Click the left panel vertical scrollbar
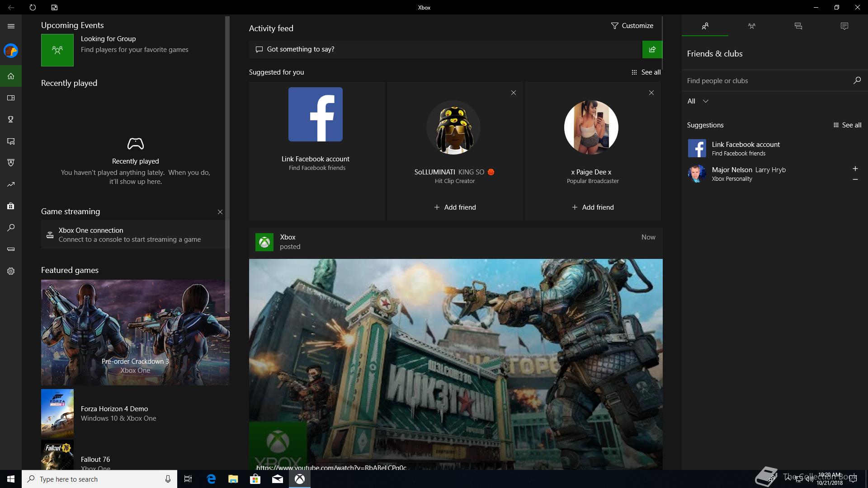This screenshot has width=868, height=488. pyautogui.click(x=227, y=164)
